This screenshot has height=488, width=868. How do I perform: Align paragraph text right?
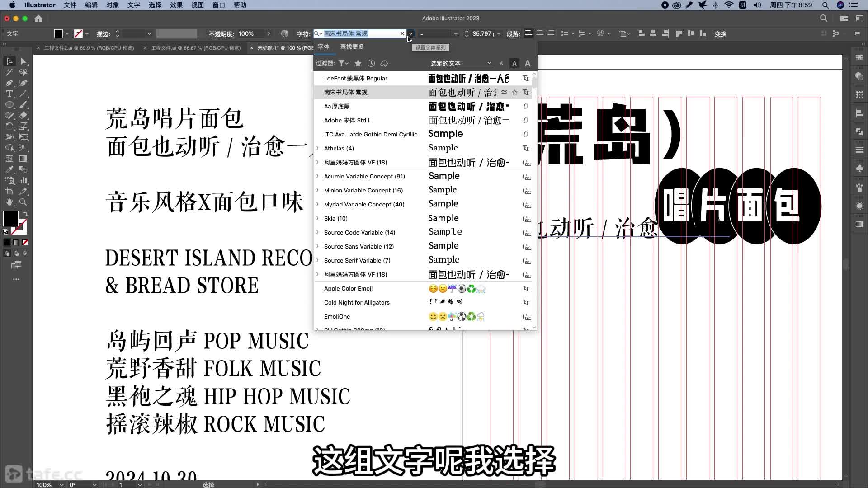tap(551, 33)
